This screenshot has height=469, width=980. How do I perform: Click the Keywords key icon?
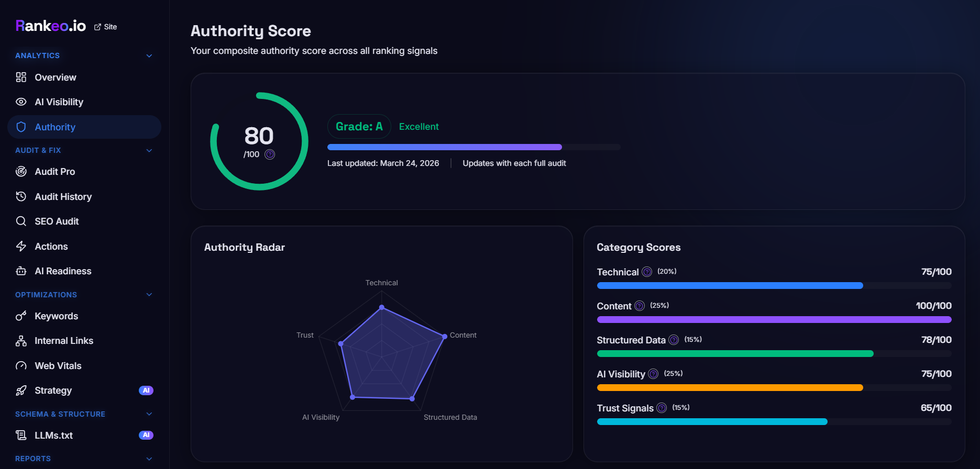coord(21,316)
